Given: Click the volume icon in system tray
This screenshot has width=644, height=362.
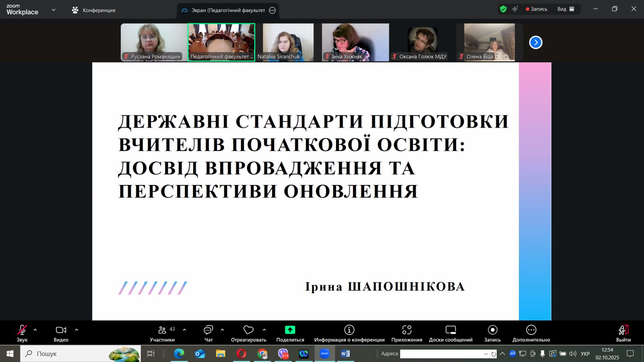Looking at the screenshot, I should click(x=572, y=354).
